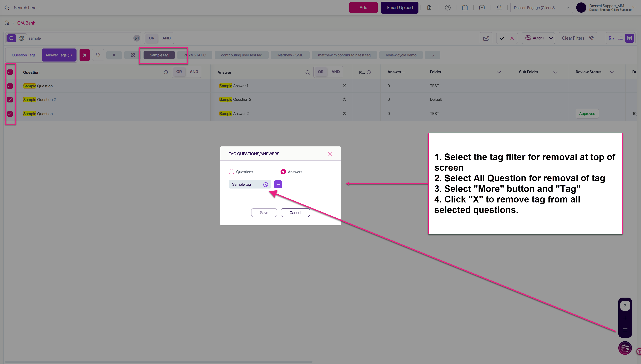Search within the Question column
The image size is (641, 364).
(166, 72)
